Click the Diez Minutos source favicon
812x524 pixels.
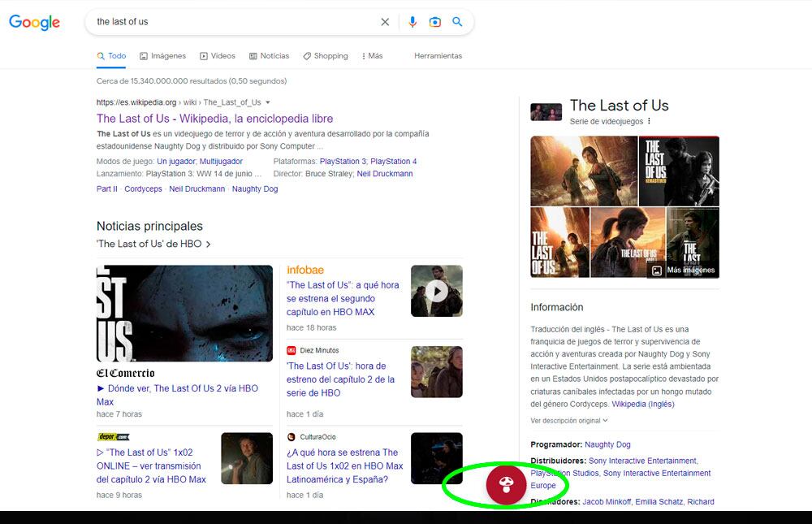292,352
